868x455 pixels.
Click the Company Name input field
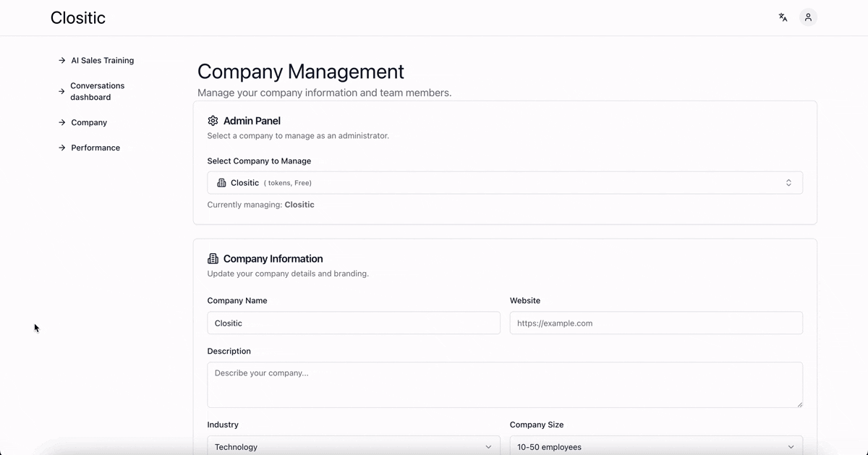click(x=353, y=323)
